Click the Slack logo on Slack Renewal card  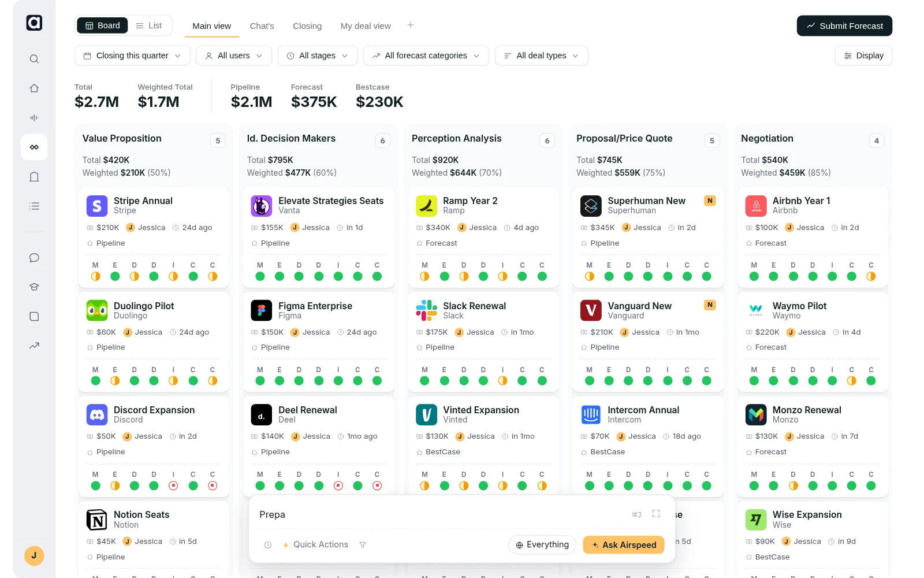point(426,310)
